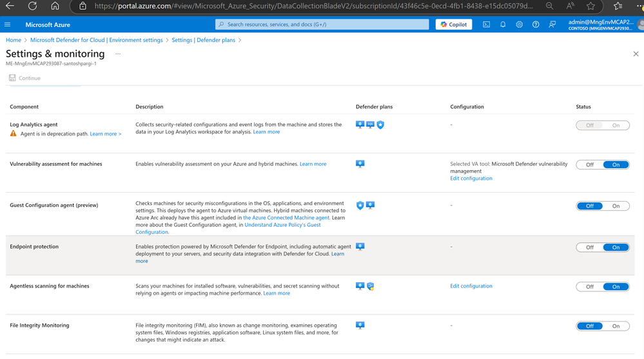The height and width of the screenshot is (359, 644).
Task: Open the Azure portal hamburger menu
Action: (7, 24)
